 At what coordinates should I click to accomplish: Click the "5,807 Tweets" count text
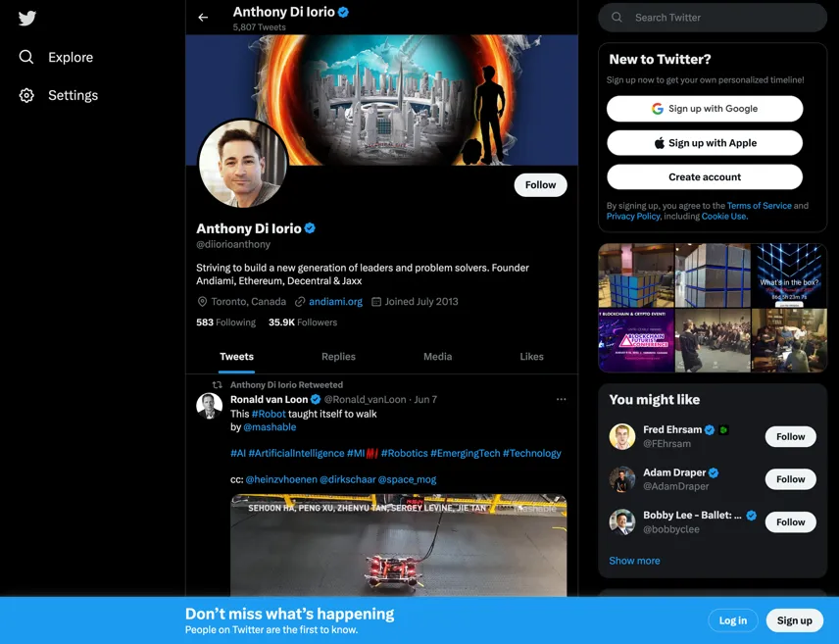(x=259, y=27)
